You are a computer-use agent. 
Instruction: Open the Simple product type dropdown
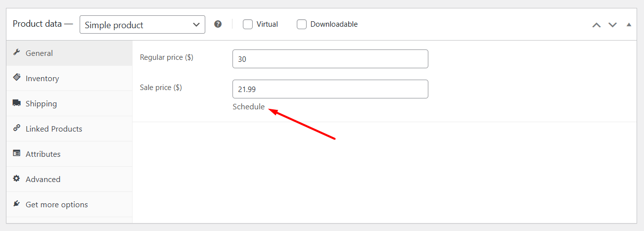pyautogui.click(x=142, y=24)
